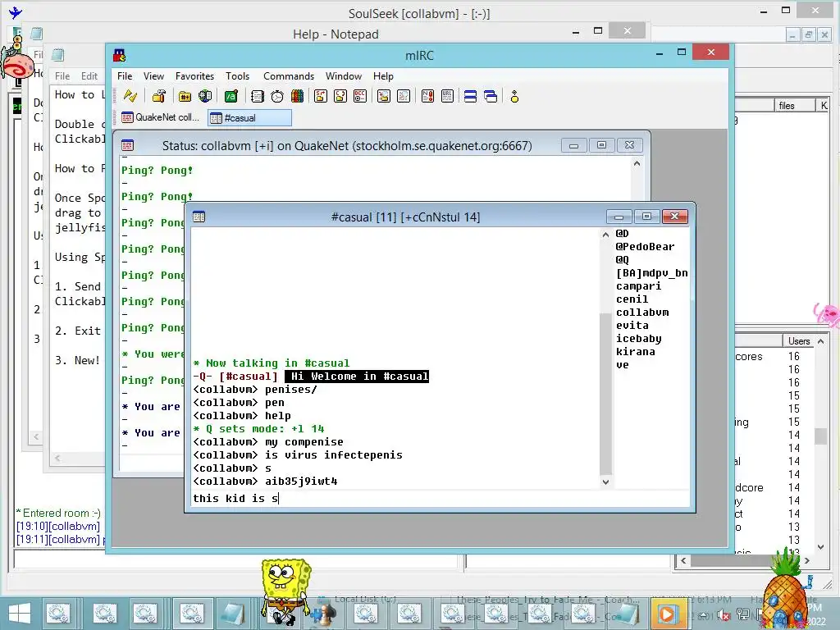Click the SoulSeek chat input field
Viewport: 840px width, 630px height.
235,560
